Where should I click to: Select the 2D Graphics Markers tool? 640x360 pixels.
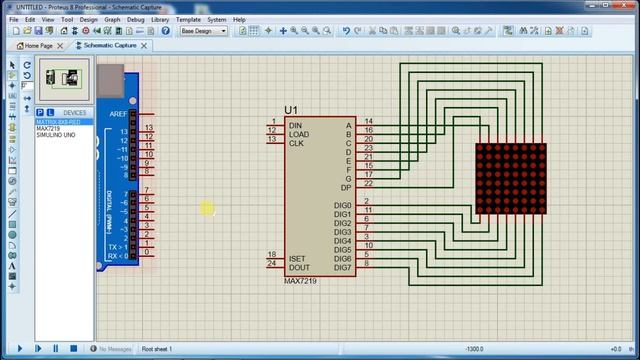pos(12,287)
